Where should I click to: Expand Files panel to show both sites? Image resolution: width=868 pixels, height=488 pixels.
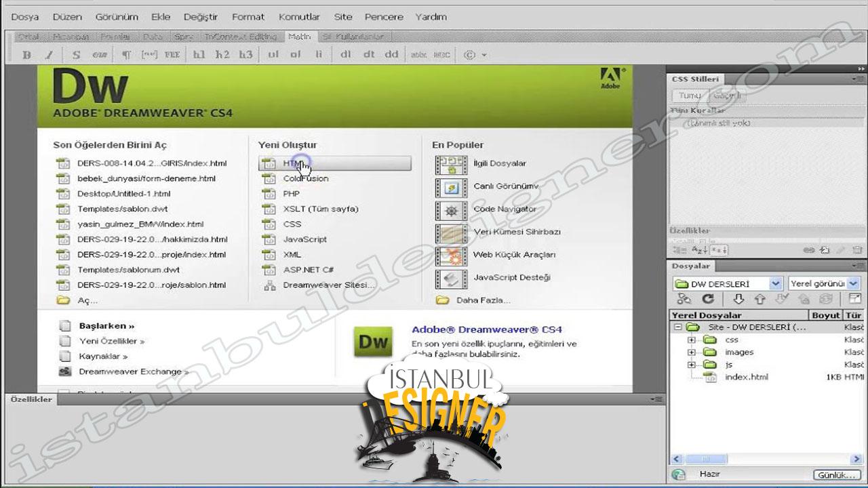pos(854,299)
